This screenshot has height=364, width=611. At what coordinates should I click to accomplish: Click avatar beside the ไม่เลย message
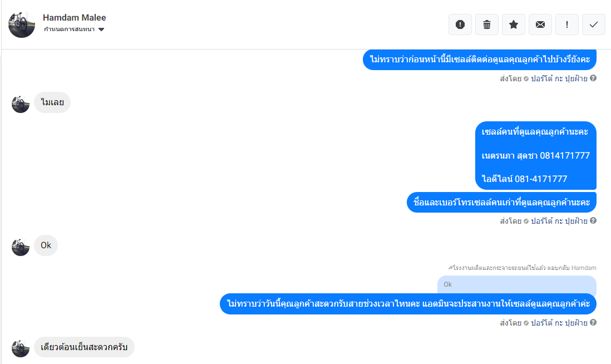click(x=21, y=104)
